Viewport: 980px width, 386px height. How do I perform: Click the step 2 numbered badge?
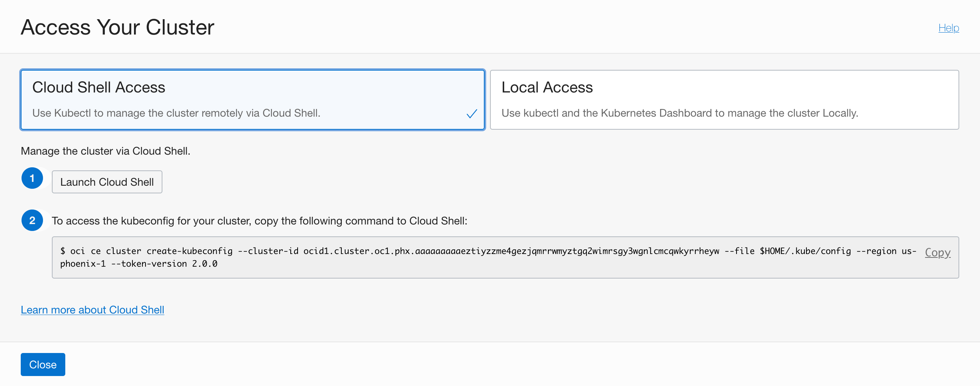[33, 220]
